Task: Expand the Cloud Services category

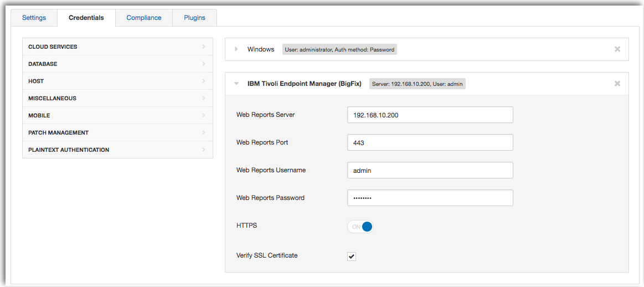Action: pyautogui.click(x=117, y=47)
